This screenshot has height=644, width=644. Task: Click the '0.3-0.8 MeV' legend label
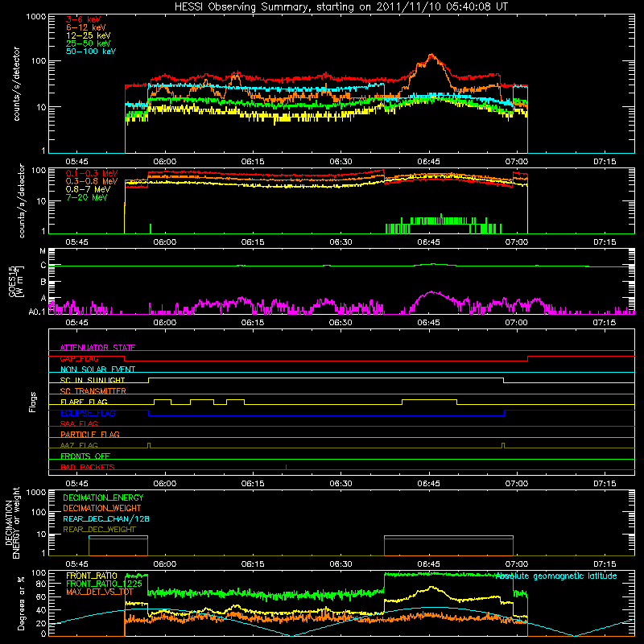pos(92,182)
